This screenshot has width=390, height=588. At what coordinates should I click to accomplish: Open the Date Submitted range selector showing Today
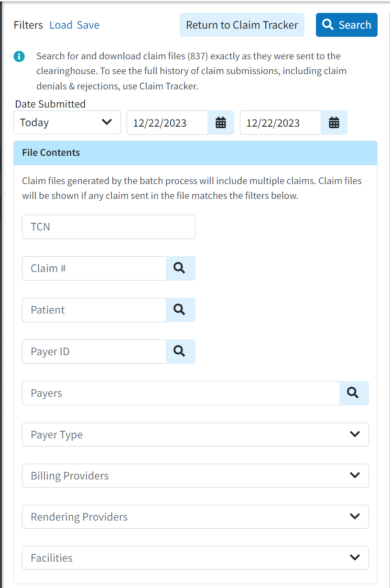tap(67, 122)
